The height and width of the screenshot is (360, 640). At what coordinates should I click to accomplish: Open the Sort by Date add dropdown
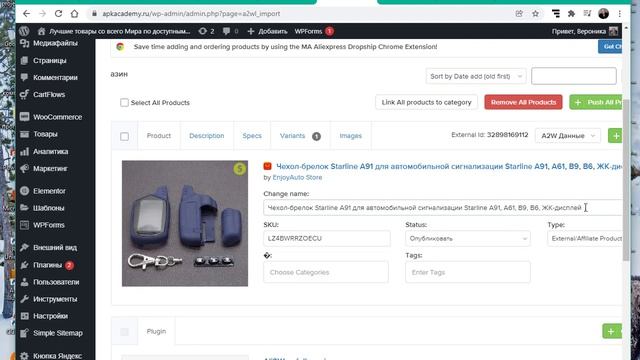(476, 76)
